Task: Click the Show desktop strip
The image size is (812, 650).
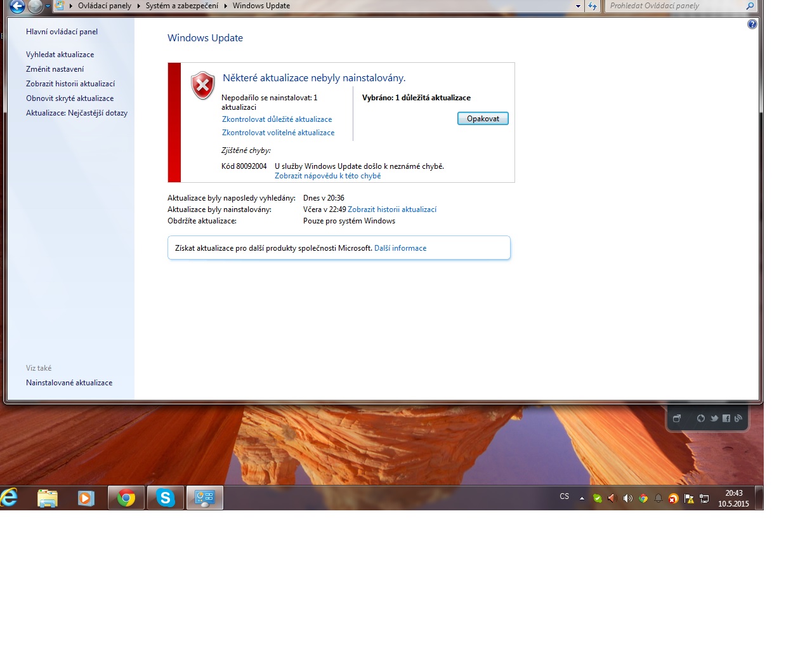Action: [759, 498]
